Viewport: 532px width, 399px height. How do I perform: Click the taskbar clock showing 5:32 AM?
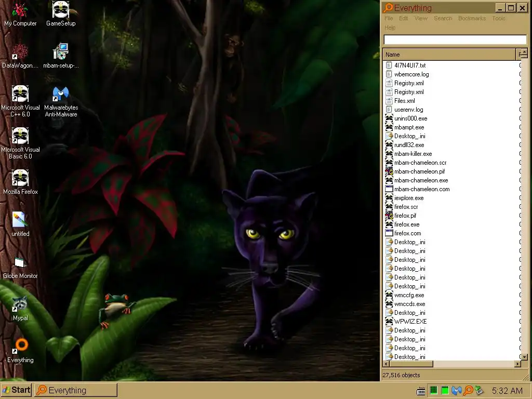coord(507,391)
